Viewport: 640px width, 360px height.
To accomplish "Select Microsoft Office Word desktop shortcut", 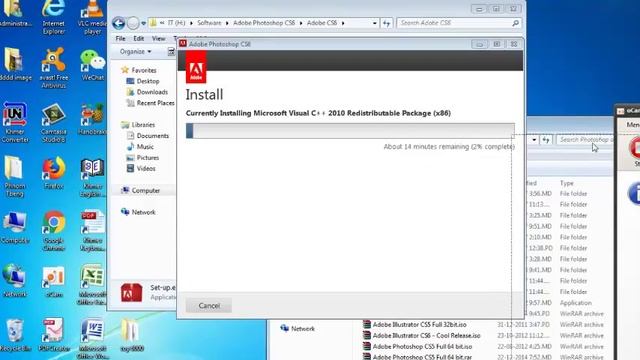I will click(92, 339).
